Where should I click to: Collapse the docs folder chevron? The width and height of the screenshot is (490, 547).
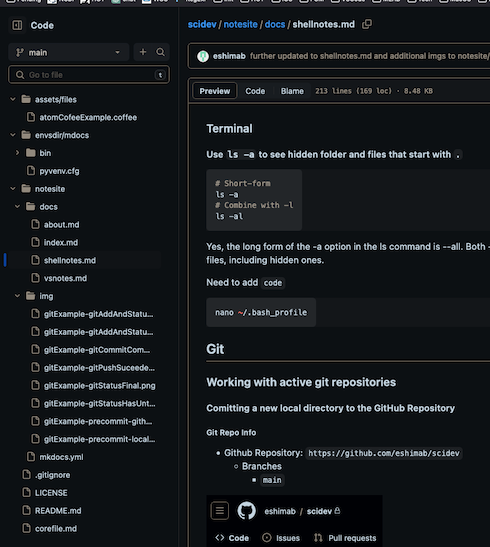coord(17,207)
